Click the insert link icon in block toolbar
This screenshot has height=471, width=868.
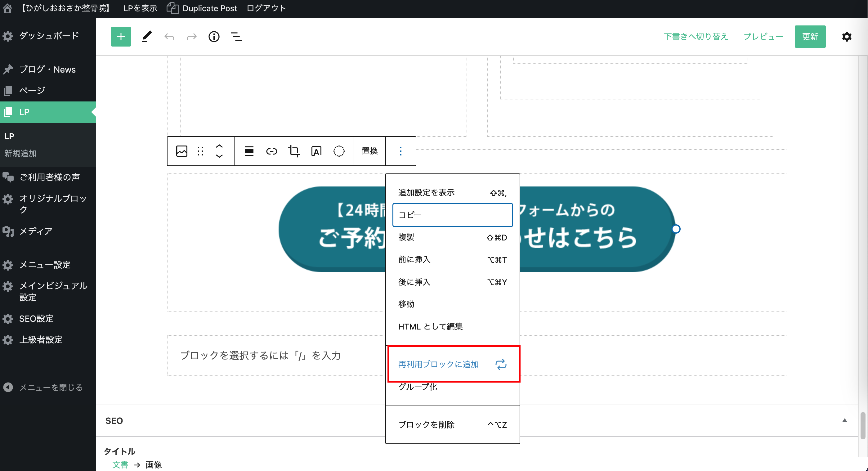tap(271, 151)
